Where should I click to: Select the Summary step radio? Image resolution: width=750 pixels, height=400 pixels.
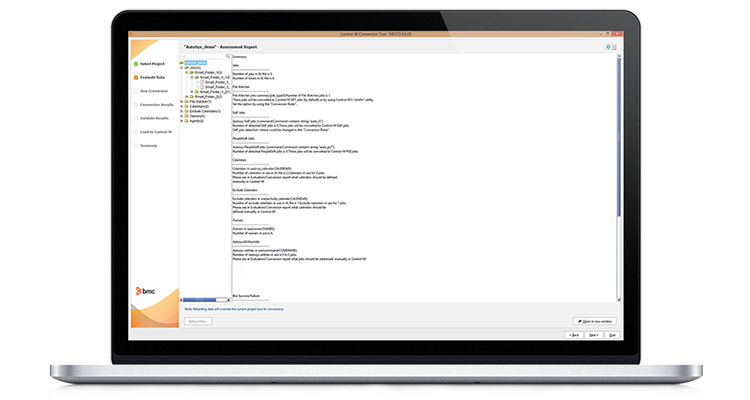[x=135, y=145]
